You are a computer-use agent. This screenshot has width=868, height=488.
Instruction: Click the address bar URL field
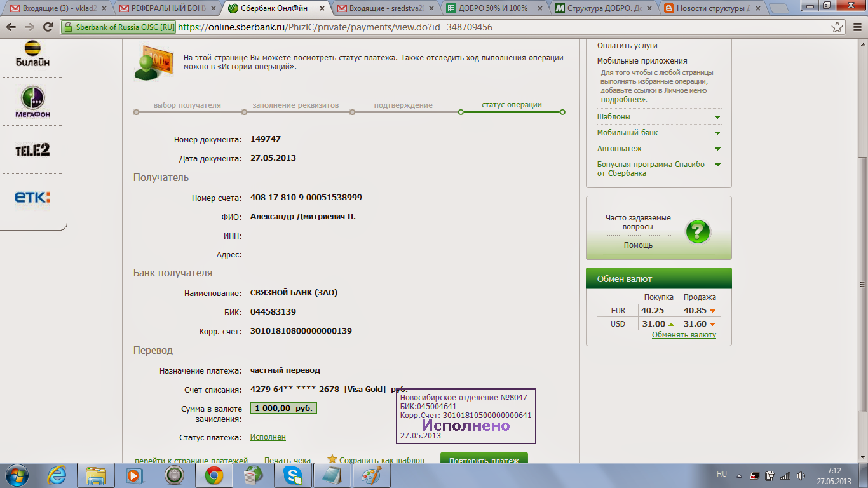502,27
